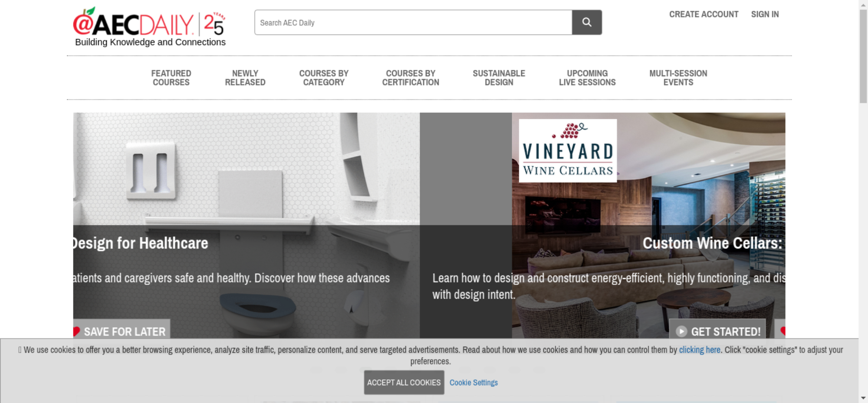Go to Multi-Session Events

click(x=678, y=78)
